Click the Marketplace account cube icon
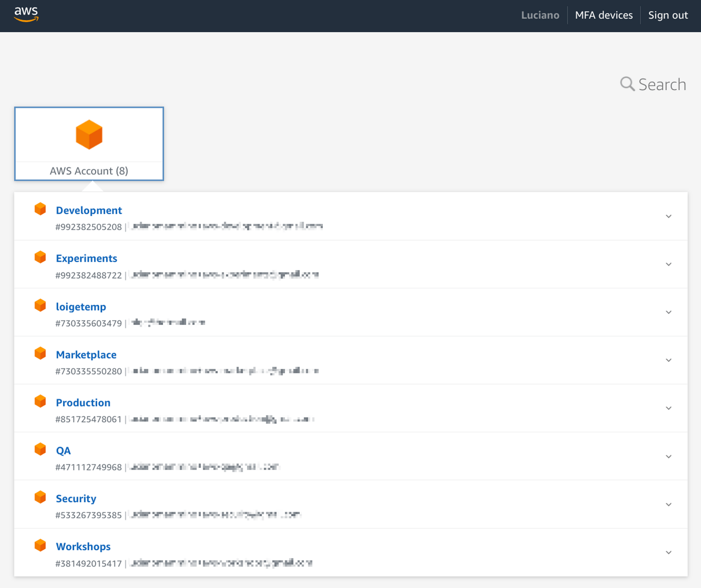Viewport: 701px width, 588px height. 40,353
